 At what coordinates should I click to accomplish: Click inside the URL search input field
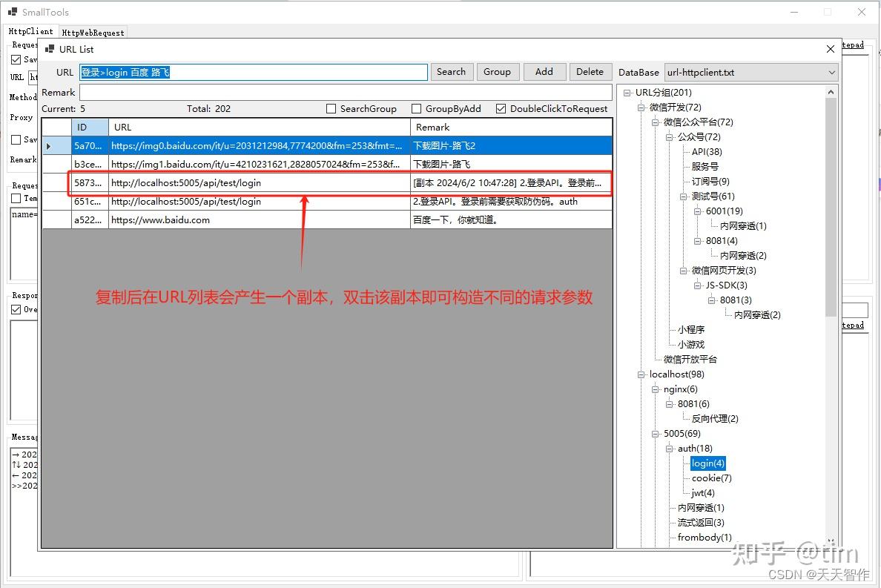click(252, 72)
